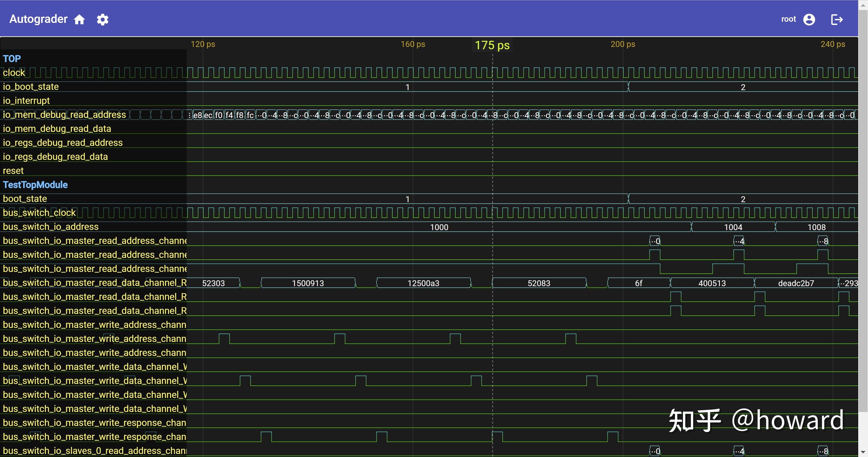Click the 160 ps timeline label
Screen dimensions: 868x457
(x=413, y=44)
